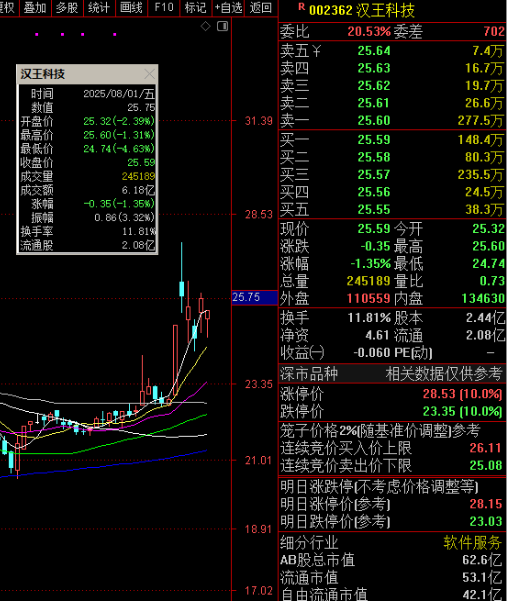Activate the 画线 drawing tool
Screen dimensions: 507x601
coord(131,7)
